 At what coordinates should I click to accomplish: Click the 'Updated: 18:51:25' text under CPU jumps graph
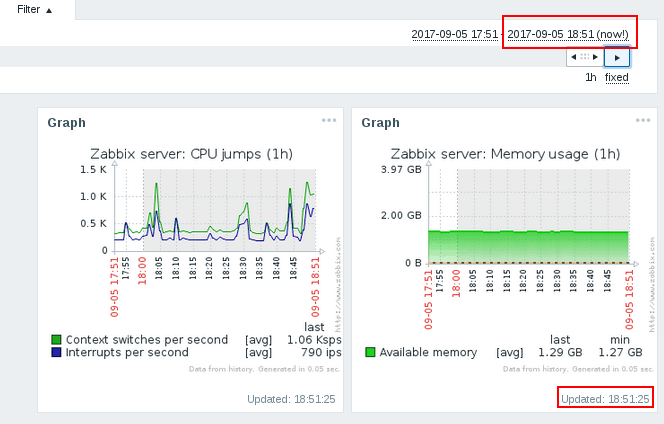tap(291, 399)
